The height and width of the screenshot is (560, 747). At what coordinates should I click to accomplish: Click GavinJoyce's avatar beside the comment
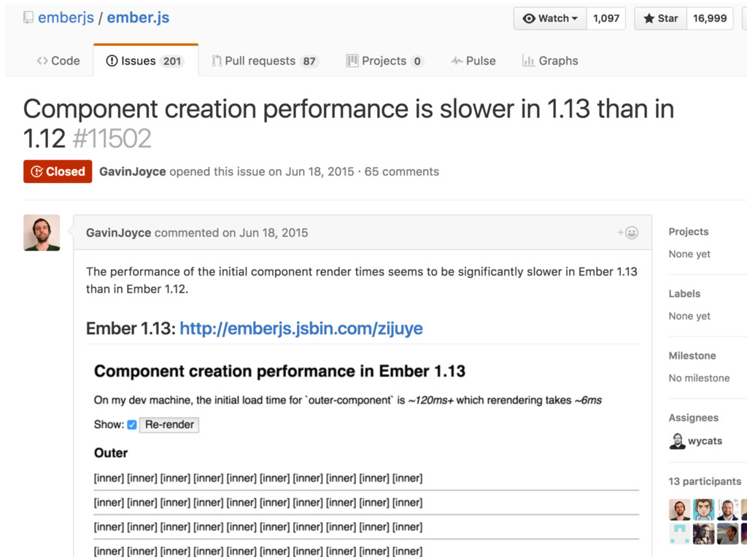click(42, 233)
